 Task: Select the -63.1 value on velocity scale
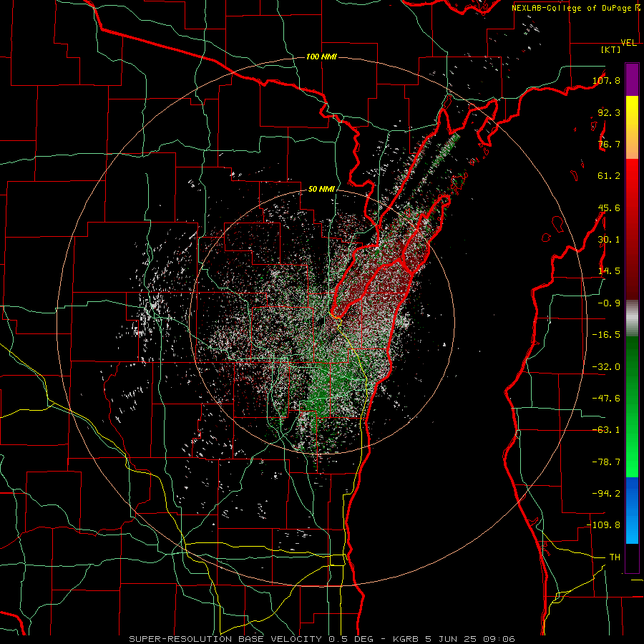[x=606, y=430]
